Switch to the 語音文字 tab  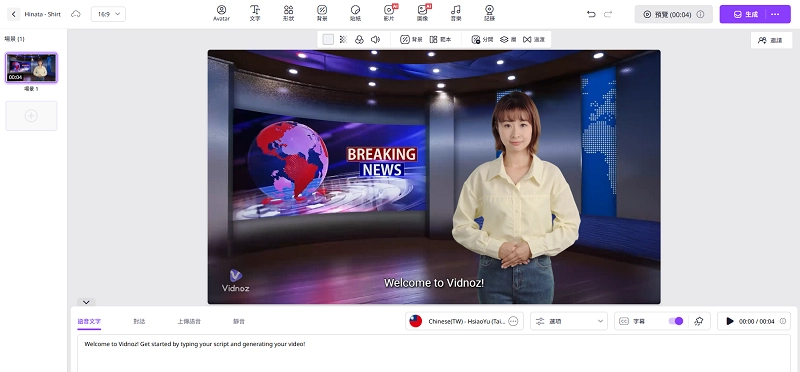click(89, 321)
